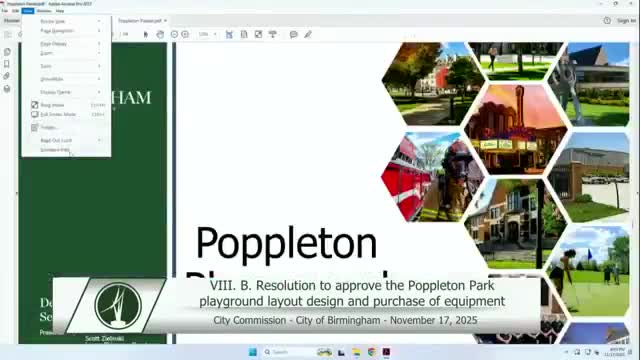
Task: Open Task View from taskbar
Action: [341, 352]
